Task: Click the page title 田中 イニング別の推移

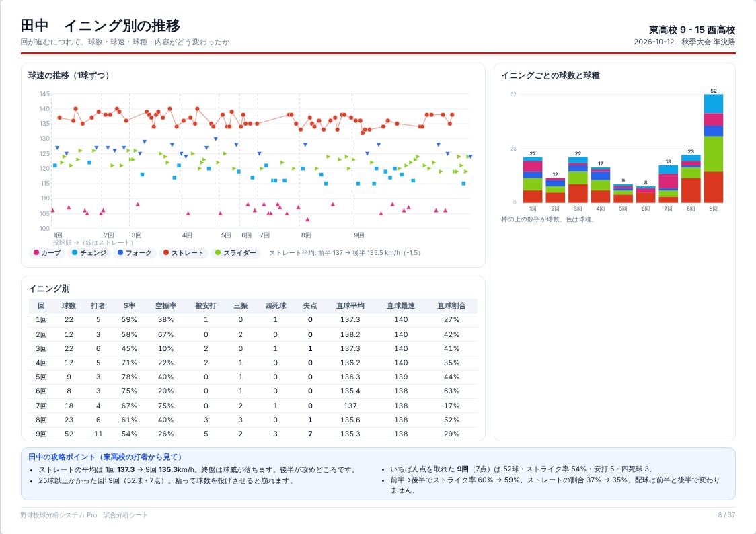Action: point(100,26)
